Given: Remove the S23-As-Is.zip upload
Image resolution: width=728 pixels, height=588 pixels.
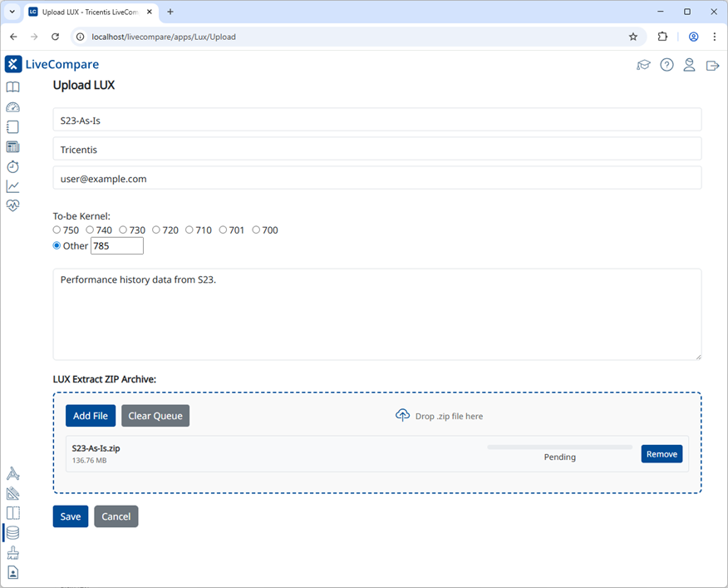Looking at the screenshot, I should click(x=662, y=453).
